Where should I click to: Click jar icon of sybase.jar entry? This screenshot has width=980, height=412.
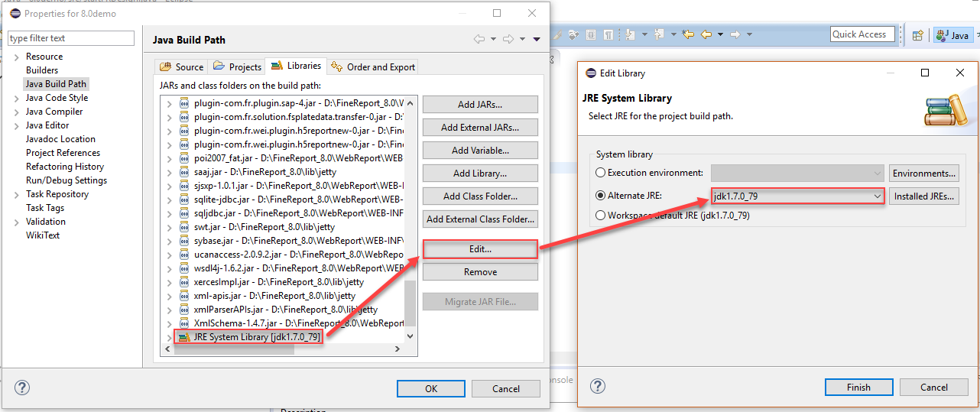point(183,241)
